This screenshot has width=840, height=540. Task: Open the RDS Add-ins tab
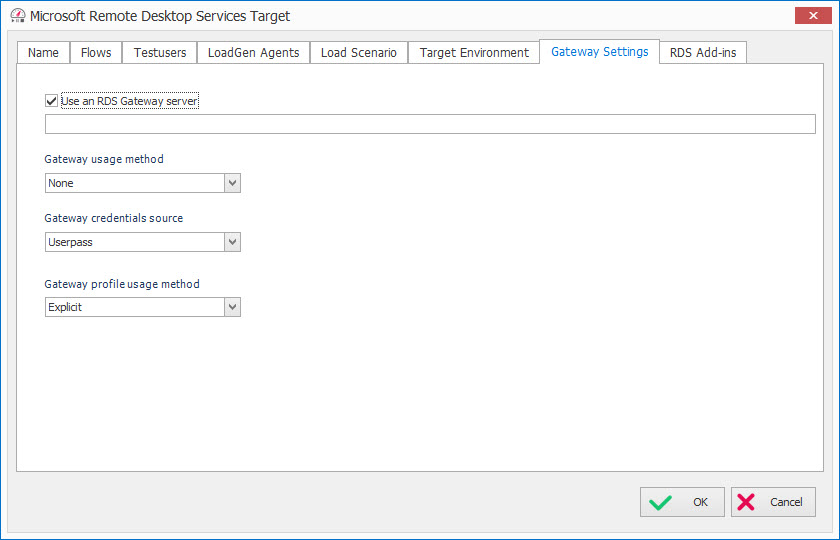(703, 53)
